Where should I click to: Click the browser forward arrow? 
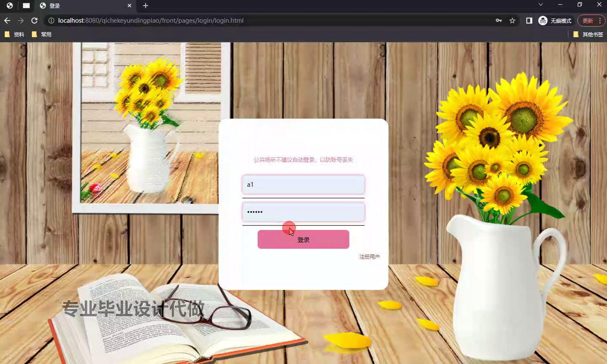[x=21, y=21]
